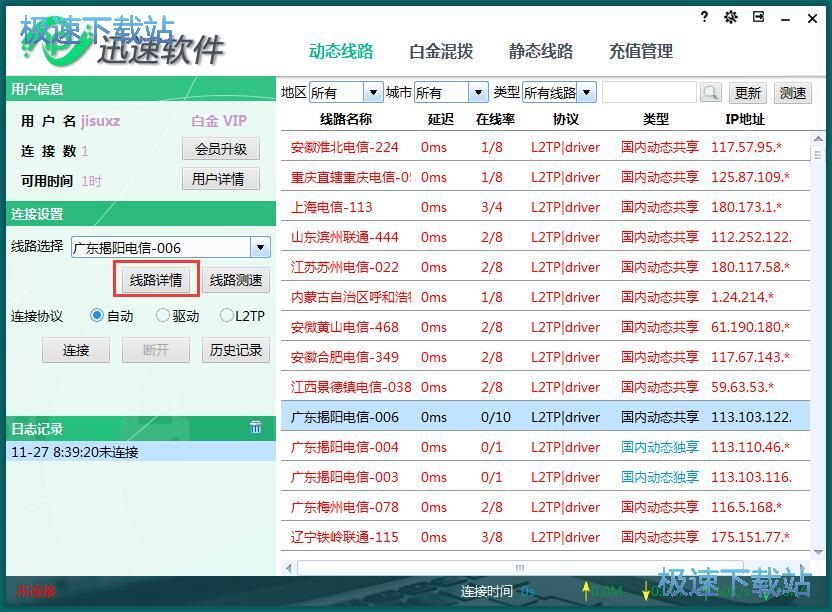Clear the log with the trash icon
Viewport: 832px width, 612px height.
256,427
